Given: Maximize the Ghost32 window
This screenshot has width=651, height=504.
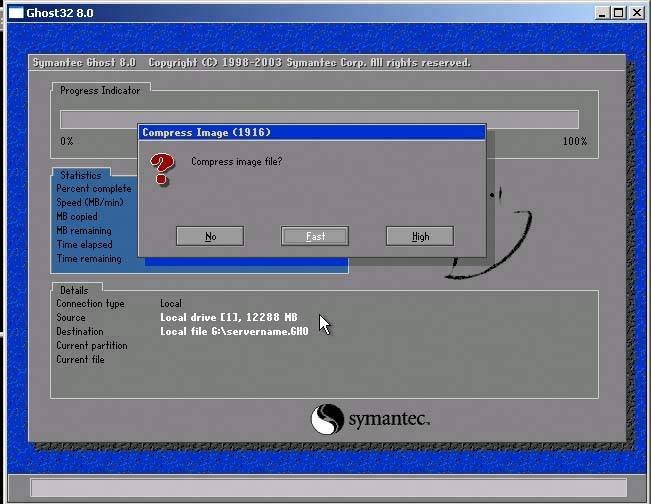Looking at the screenshot, I should pos(620,12).
